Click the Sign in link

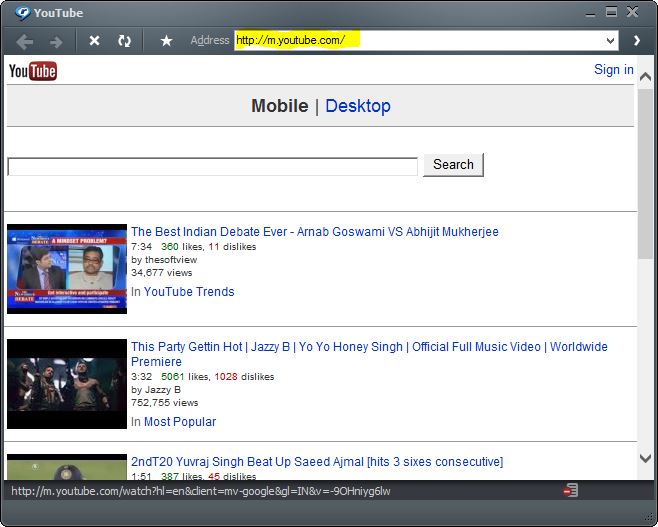pyautogui.click(x=614, y=70)
